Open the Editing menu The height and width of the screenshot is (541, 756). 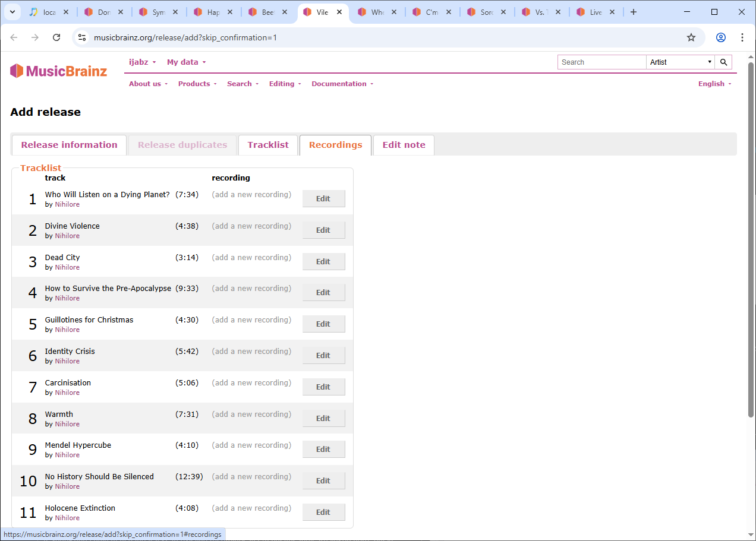[x=285, y=84]
